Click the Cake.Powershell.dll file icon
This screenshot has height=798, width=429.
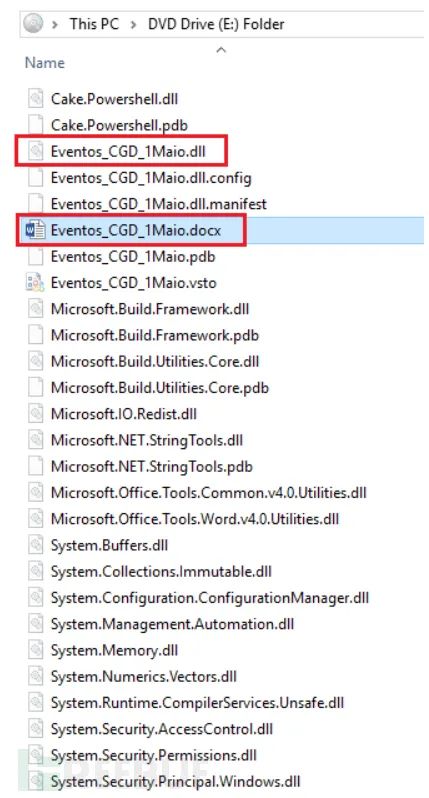[35, 98]
